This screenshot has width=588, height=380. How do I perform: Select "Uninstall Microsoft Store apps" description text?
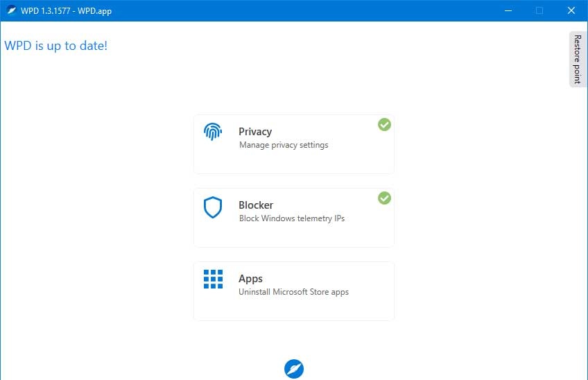(294, 292)
